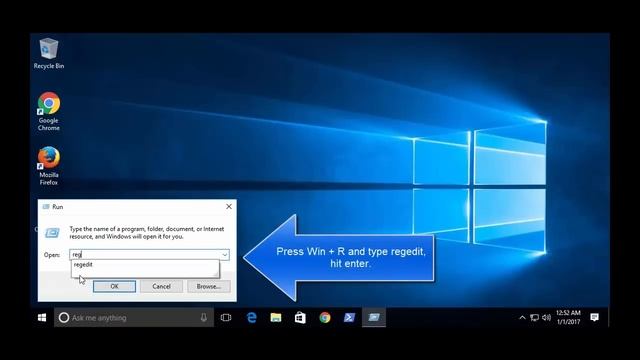Select the Mozilla Firefox desktop shortcut
640x360 pixels.
click(49, 166)
